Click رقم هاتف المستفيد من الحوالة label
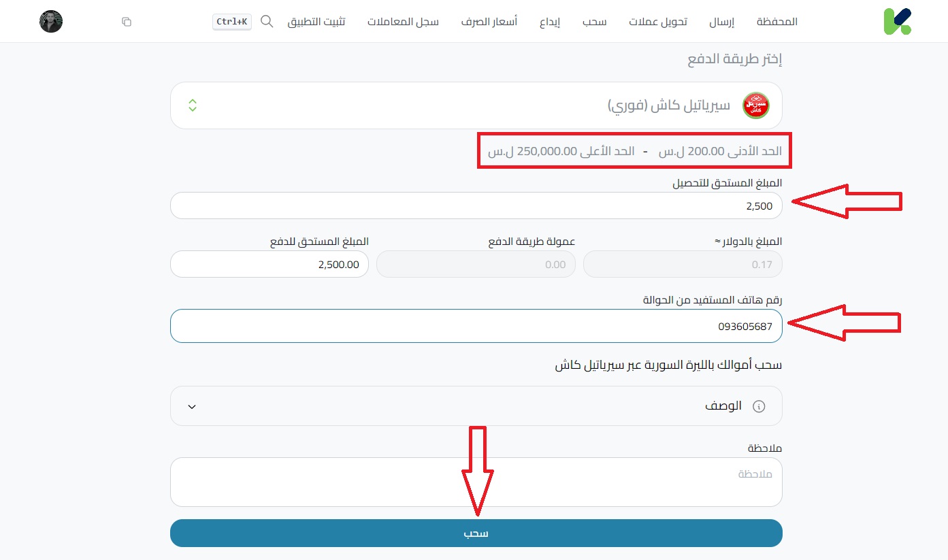Screen dimensions: 948x560 (713, 300)
